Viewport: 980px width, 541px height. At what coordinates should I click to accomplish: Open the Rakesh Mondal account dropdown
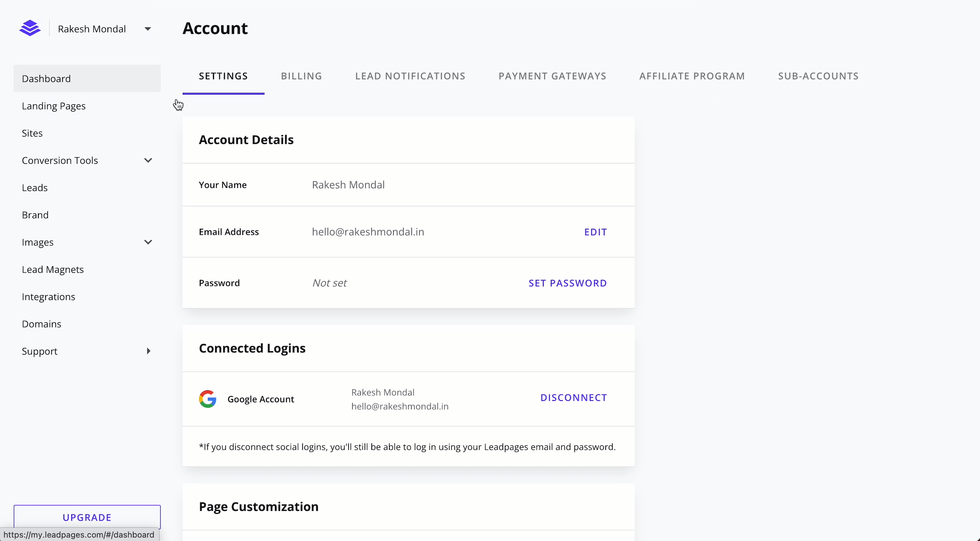pos(148,29)
